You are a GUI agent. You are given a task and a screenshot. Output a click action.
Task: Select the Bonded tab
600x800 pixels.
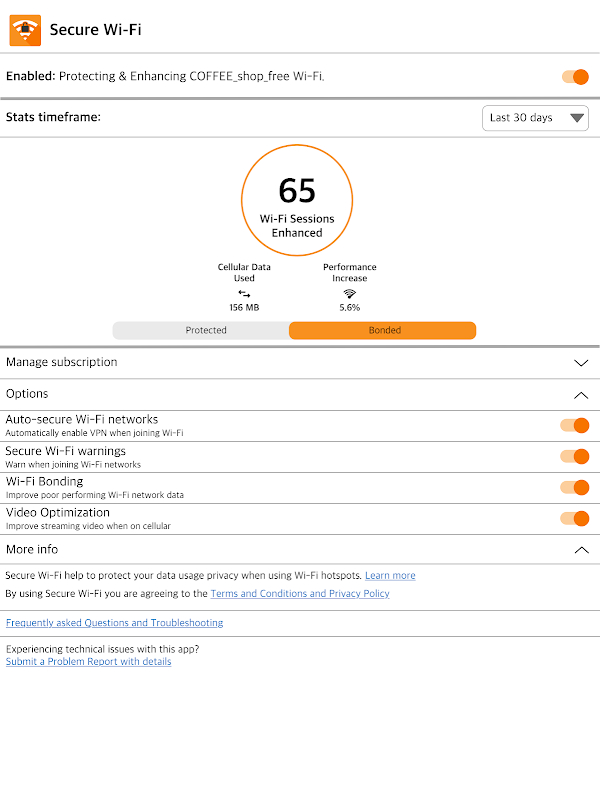pyautogui.click(x=384, y=330)
